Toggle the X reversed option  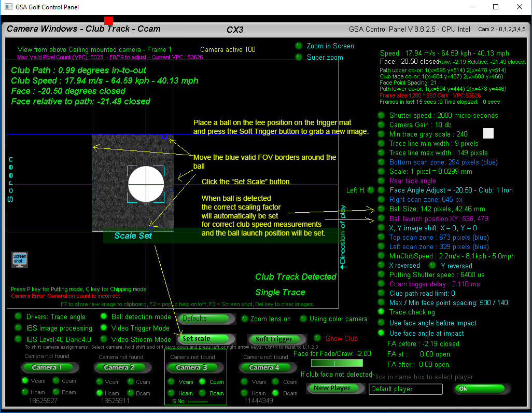(x=381, y=265)
